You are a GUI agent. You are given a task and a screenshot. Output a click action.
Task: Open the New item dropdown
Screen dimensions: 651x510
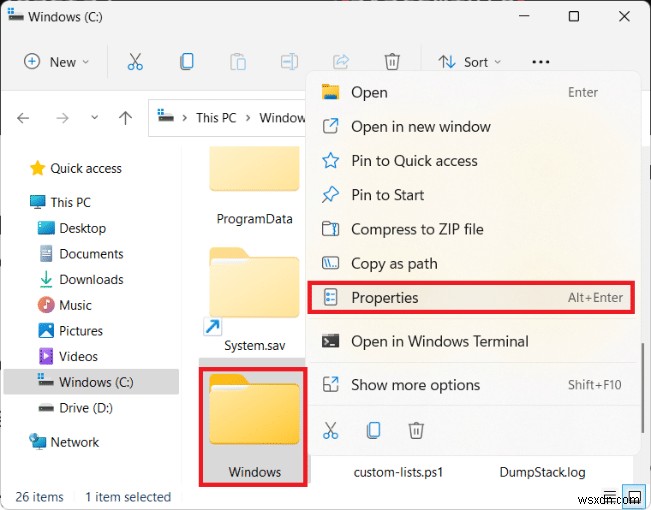[x=56, y=62]
